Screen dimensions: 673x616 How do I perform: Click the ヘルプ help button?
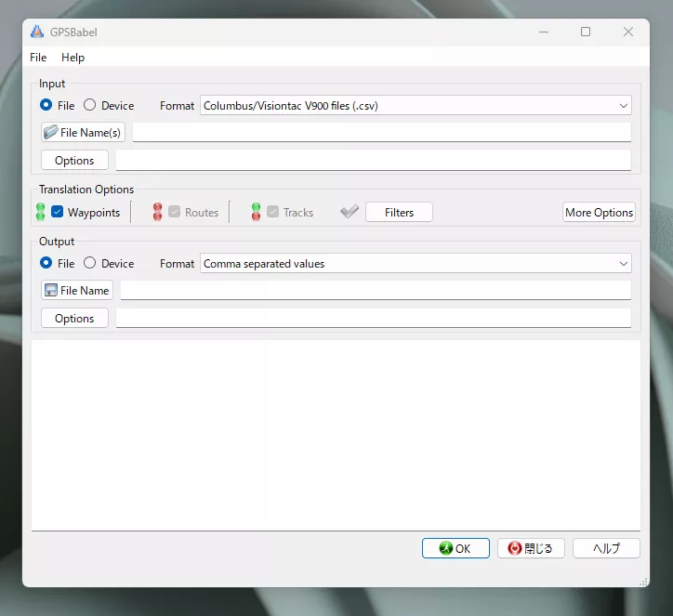point(606,548)
